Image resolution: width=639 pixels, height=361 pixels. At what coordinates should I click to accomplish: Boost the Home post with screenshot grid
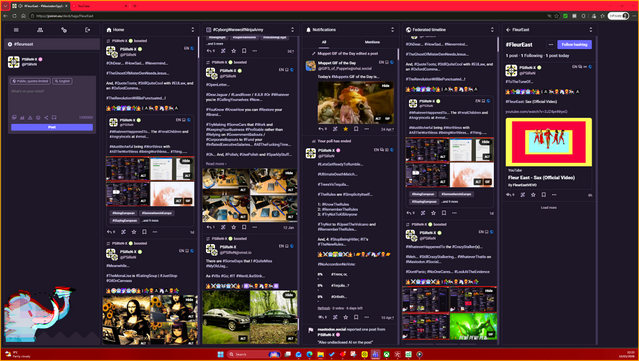pos(123,232)
